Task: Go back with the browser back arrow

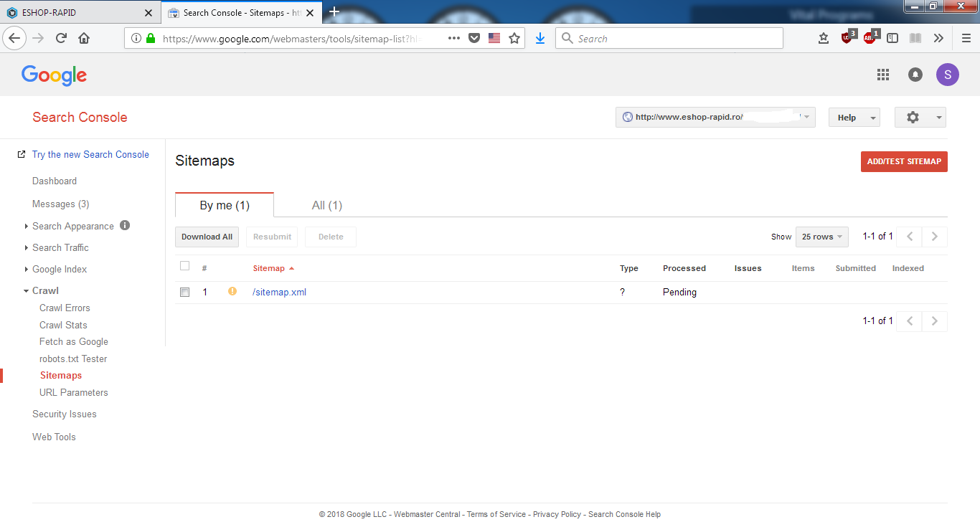Action: tap(15, 39)
